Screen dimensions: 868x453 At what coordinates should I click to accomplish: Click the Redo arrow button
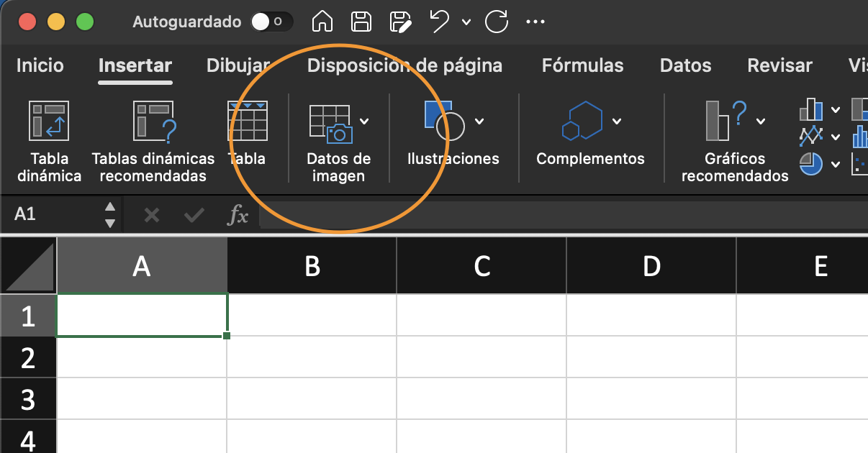tap(496, 22)
